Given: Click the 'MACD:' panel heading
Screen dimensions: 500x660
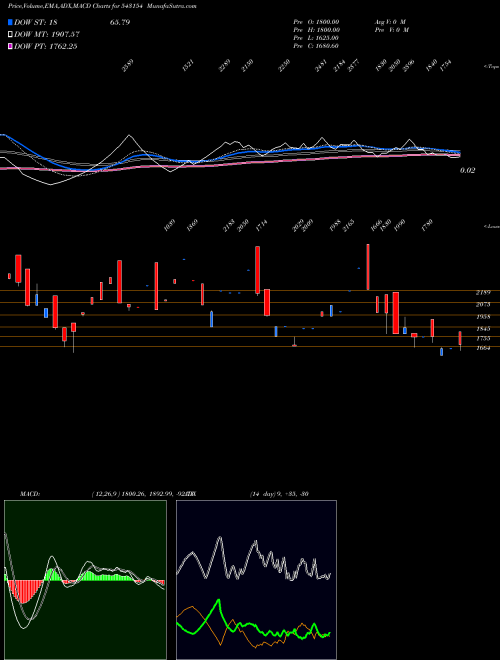Looking at the screenshot, I should [x=30, y=494].
